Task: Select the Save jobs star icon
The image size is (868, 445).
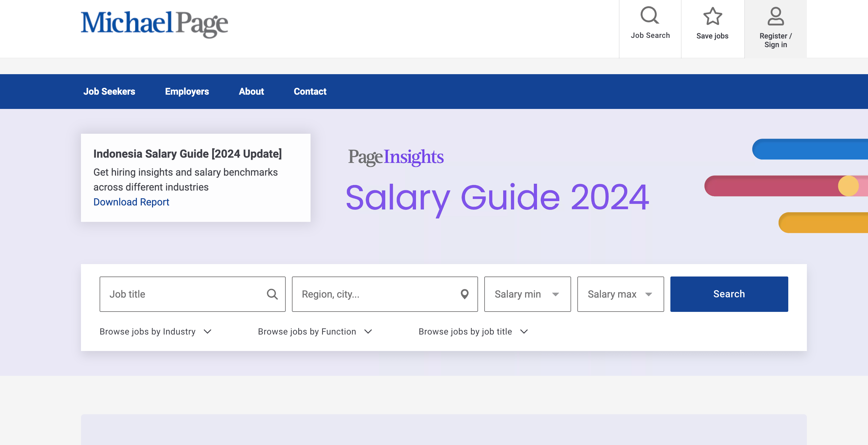Action: coord(713,16)
